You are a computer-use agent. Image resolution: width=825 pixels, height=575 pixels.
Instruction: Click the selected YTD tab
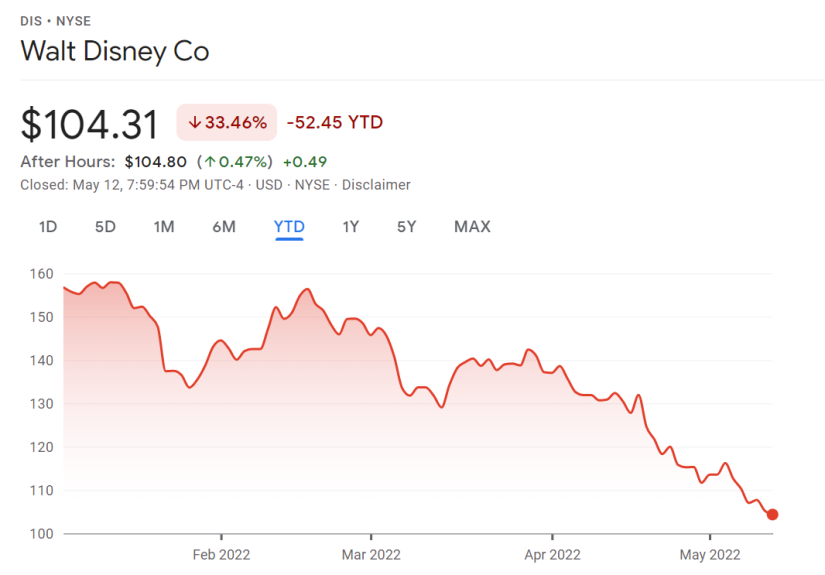tap(289, 227)
